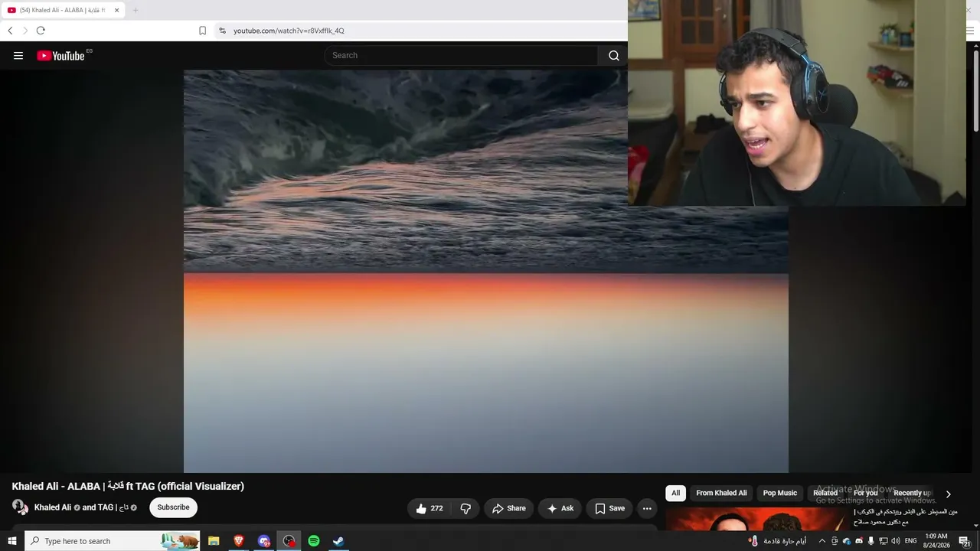Open Spotify from the taskbar
This screenshot has width=980, height=551.
tap(314, 541)
